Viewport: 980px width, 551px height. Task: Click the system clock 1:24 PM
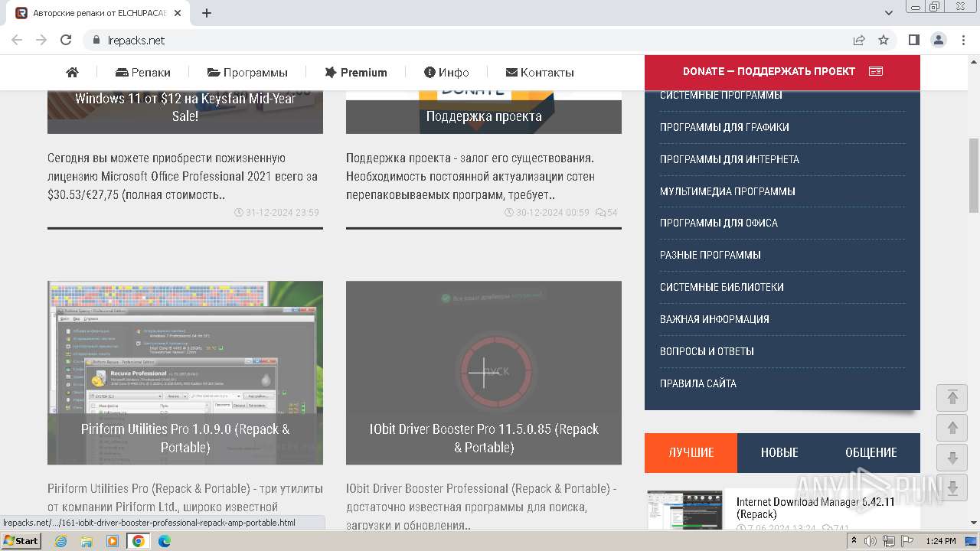tap(940, 541)
